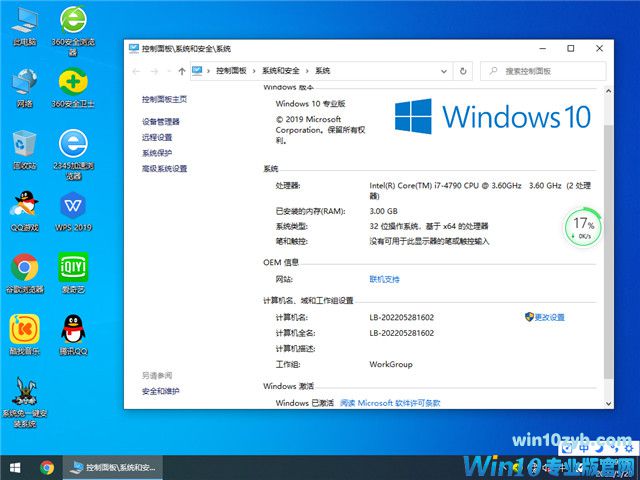Click the search Control Panel field
This screenshot has width=640, height=480.
point(543,71)
